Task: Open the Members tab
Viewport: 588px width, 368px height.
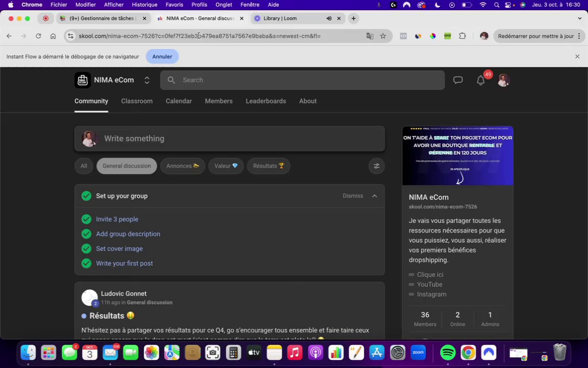Action: tap(218, 101)
